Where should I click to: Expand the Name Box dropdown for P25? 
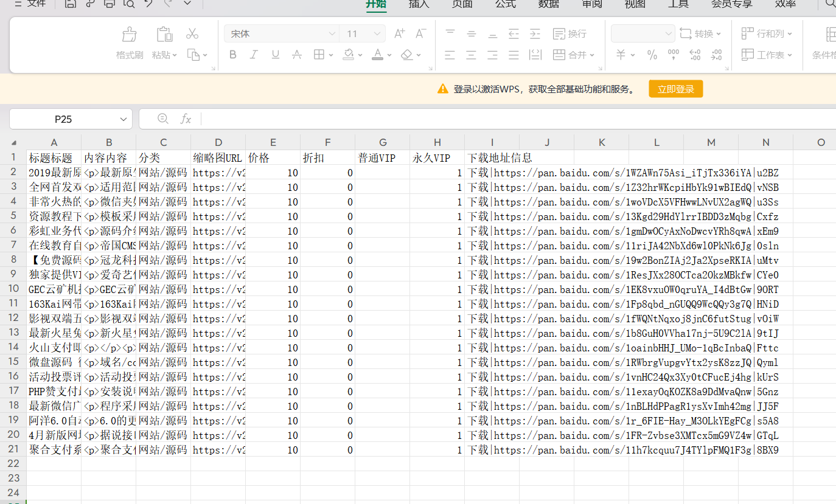click(124, 119)
